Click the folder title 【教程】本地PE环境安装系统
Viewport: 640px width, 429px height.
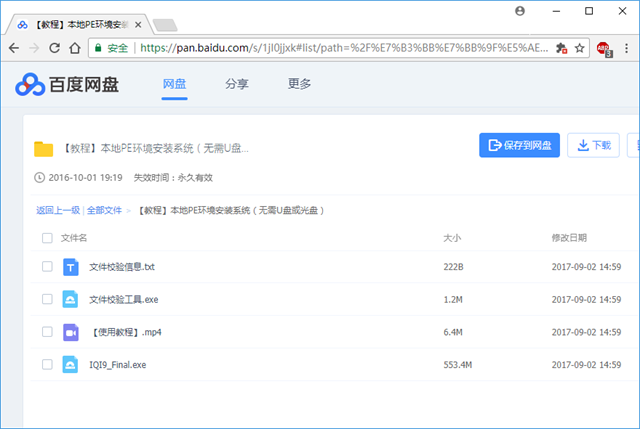155,148
